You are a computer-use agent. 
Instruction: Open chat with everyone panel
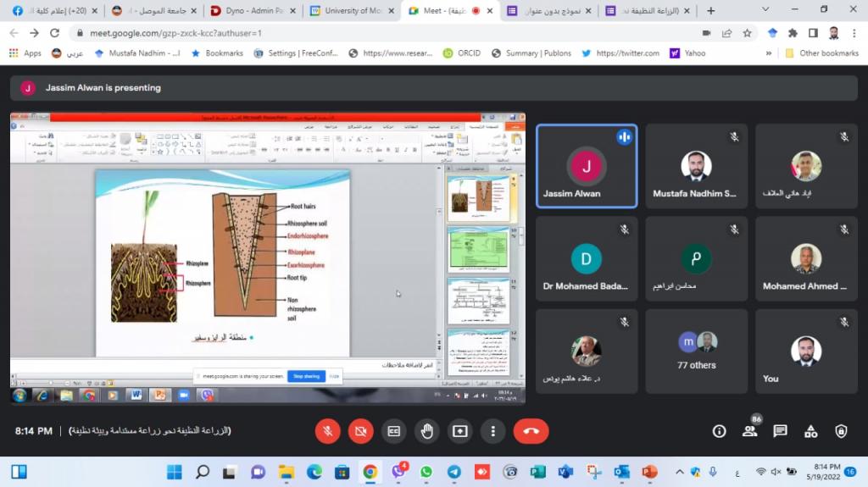point(780,431)
